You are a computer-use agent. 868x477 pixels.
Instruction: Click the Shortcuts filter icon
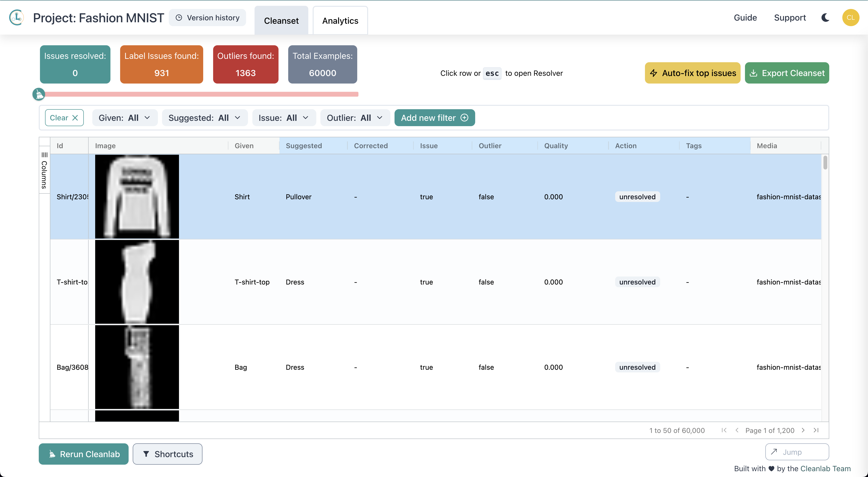(145, 454)
